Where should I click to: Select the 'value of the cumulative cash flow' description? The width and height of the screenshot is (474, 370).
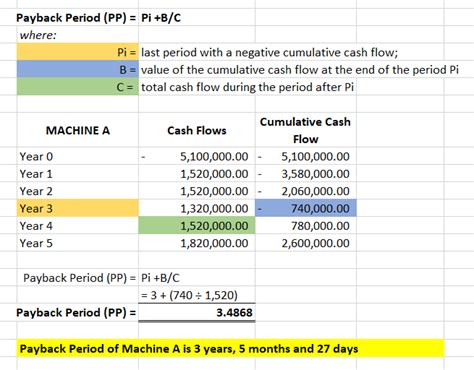tap(300, 70)
